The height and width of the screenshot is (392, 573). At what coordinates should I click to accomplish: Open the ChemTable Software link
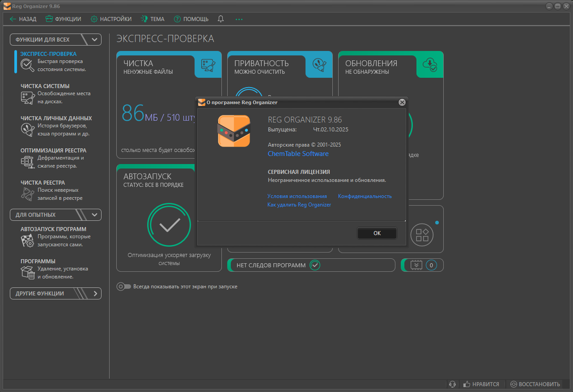click(298, 154)
